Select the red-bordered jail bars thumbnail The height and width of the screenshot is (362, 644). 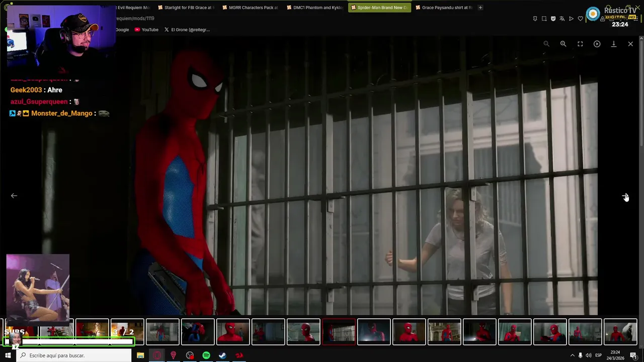(339, 332)
